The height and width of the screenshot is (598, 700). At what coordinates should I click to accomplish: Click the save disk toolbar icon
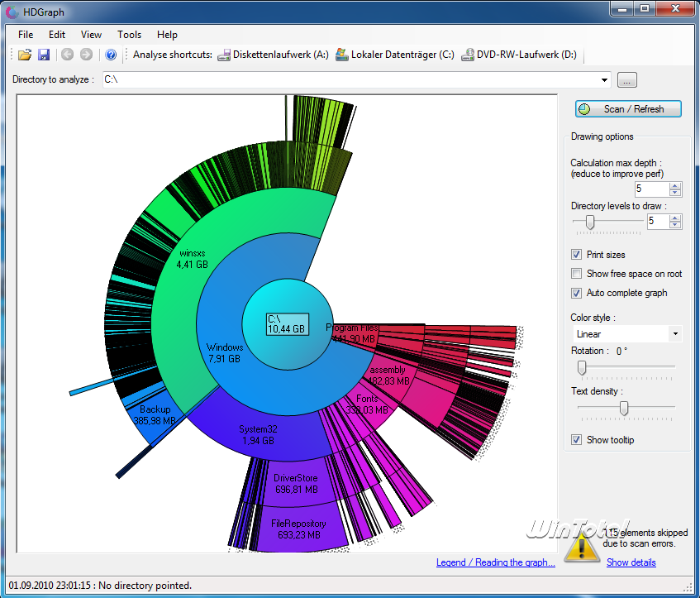44,55
